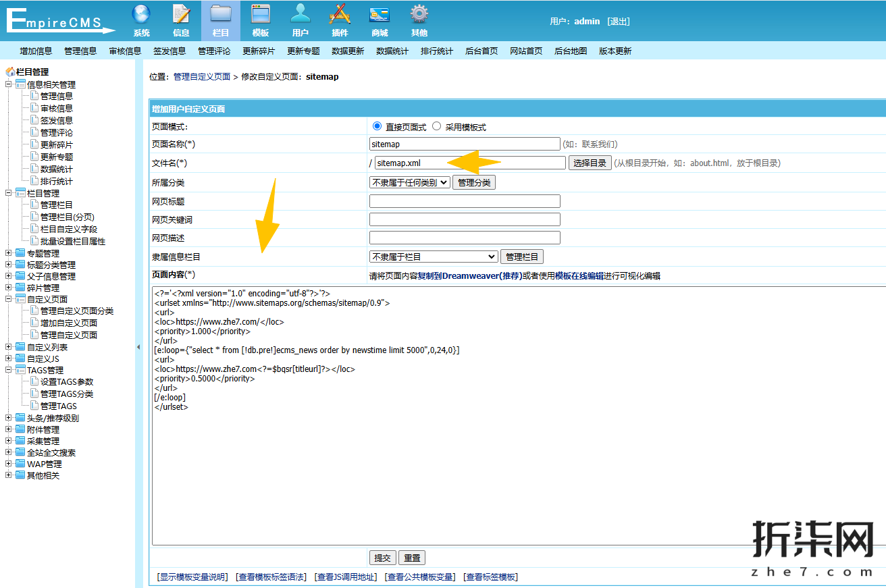Open 管理评论 from the menu bar
This screenshot has height=588, width=886.
tap(215, 51)
